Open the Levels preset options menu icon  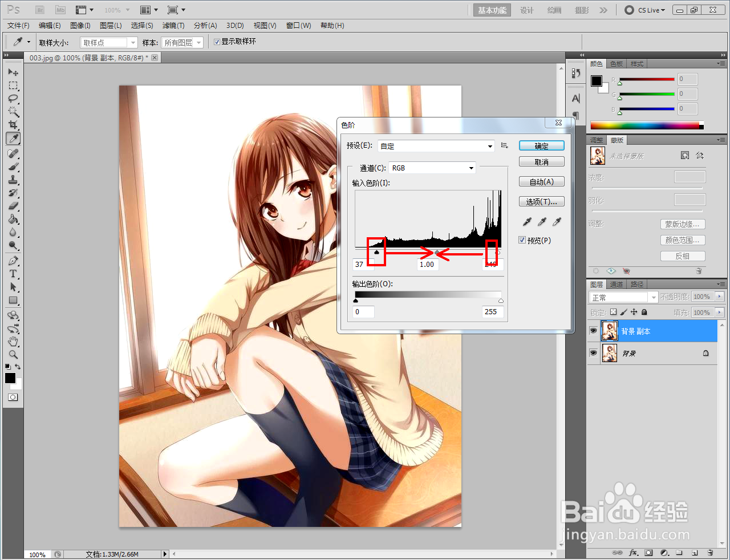(x=504, y=146)
